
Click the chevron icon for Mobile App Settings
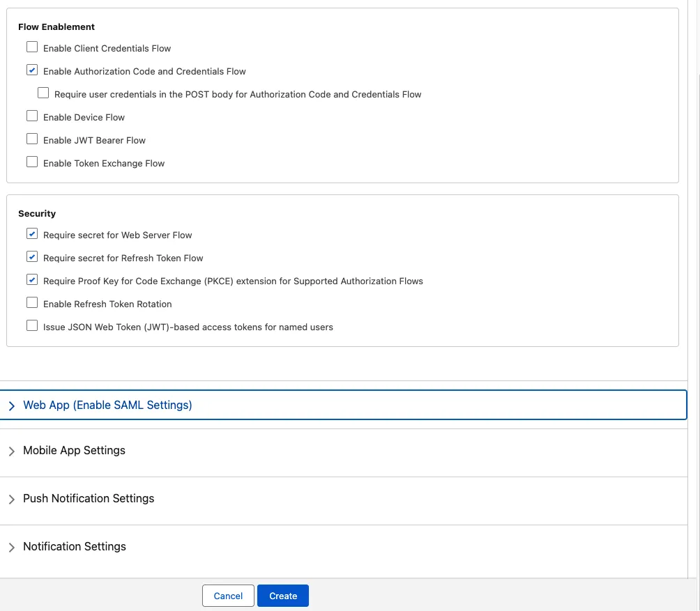(x=12, y=451)
